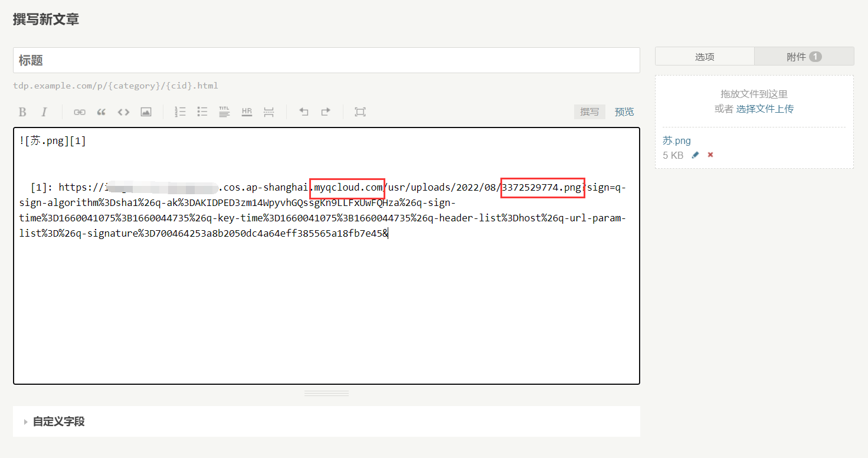The image size is (868, 458).
Task: Click the 拖放文件到这里 upload drop area text
Action: pyautogui.click(x=754, y=94)
